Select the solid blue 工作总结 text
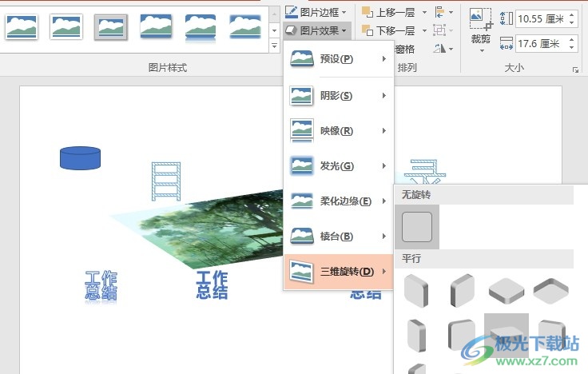The height and width of the screenshot is (374, 588). click(212, 285)
